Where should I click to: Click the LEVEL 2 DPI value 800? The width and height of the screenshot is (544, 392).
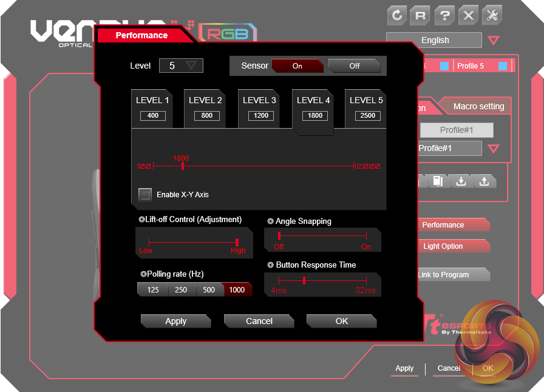(x=207, y=115)
